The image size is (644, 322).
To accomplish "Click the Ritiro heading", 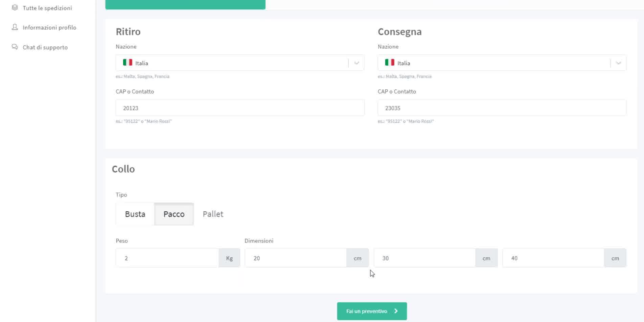I will [128, 31].
